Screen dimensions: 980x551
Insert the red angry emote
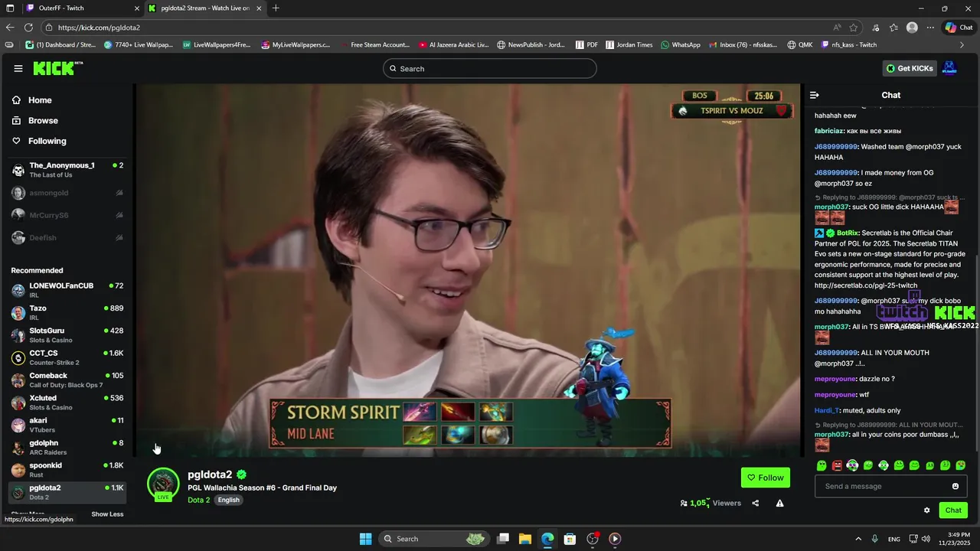837,465
